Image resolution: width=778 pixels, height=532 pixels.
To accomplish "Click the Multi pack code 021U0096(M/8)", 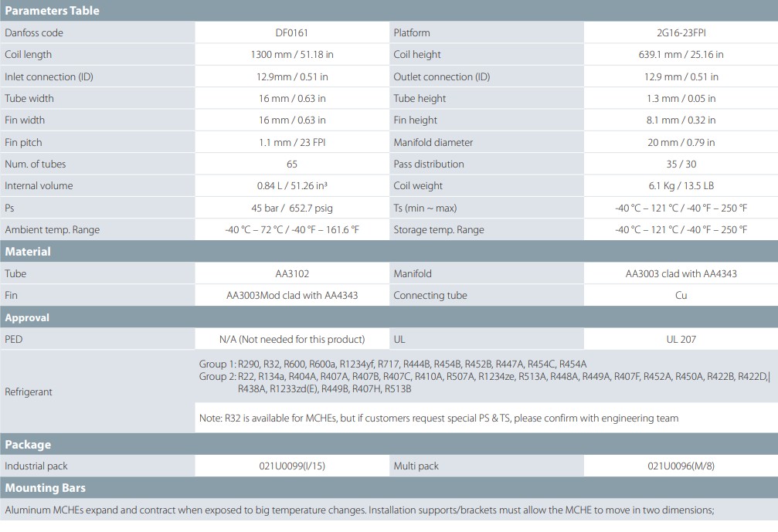I will click(x=681, y=466).
